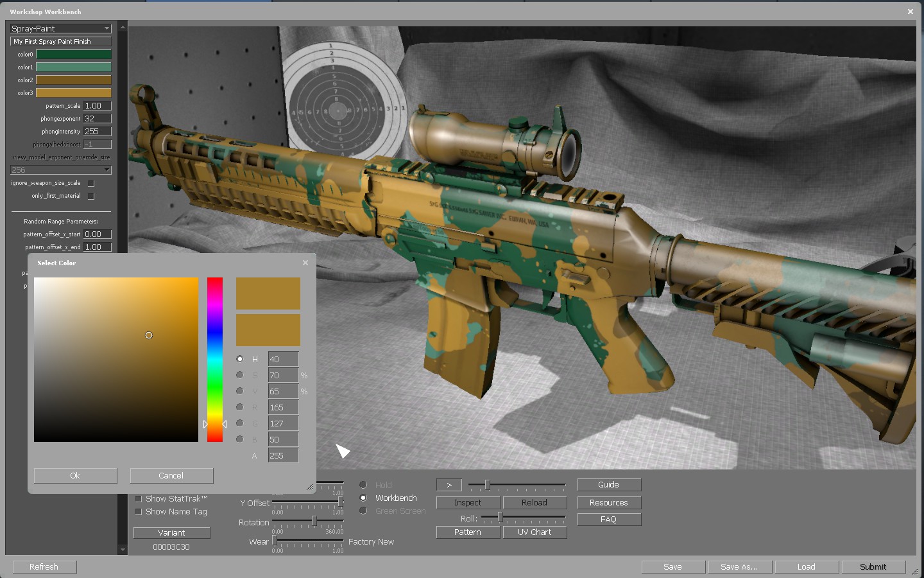
Task: Click the pattern_offset_x_end field
Action: (98, 247)
